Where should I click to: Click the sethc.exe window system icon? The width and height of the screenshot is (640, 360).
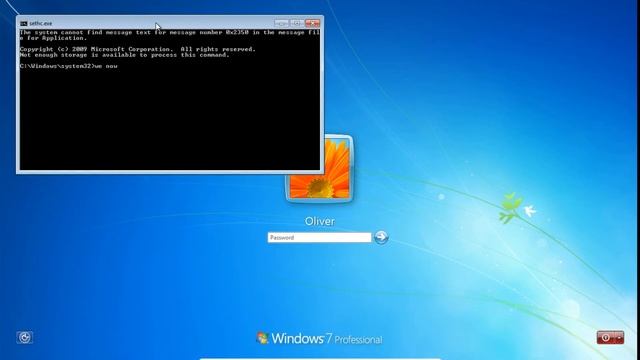tap(24, 24)
